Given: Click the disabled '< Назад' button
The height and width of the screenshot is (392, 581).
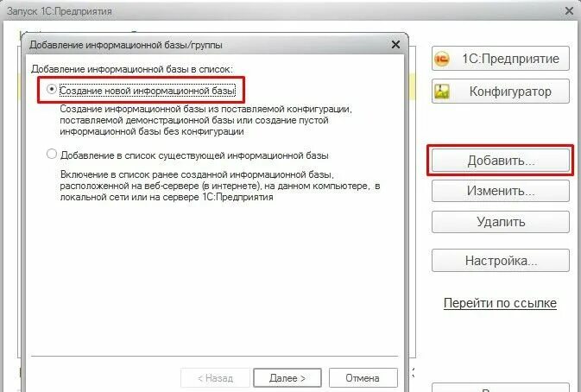Looking at the screenshot, I should [215, 378].
